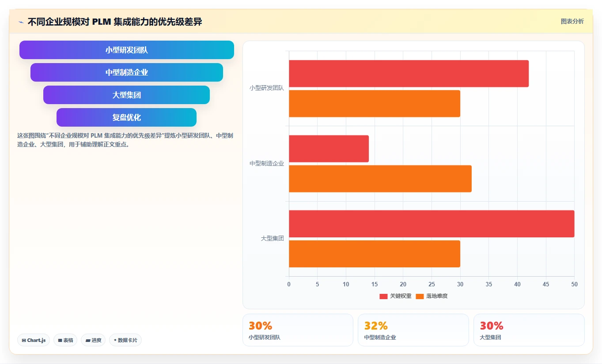Click the Chart.js tag chip
The width and height of the screenshot is (602, 364).
(34, 340)
